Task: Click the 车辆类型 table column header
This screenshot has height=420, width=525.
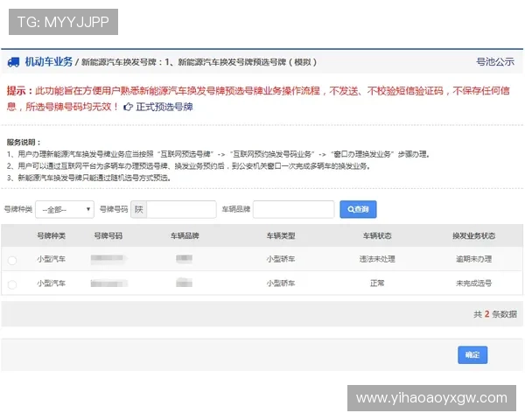Action: click(x=281, y=235)
